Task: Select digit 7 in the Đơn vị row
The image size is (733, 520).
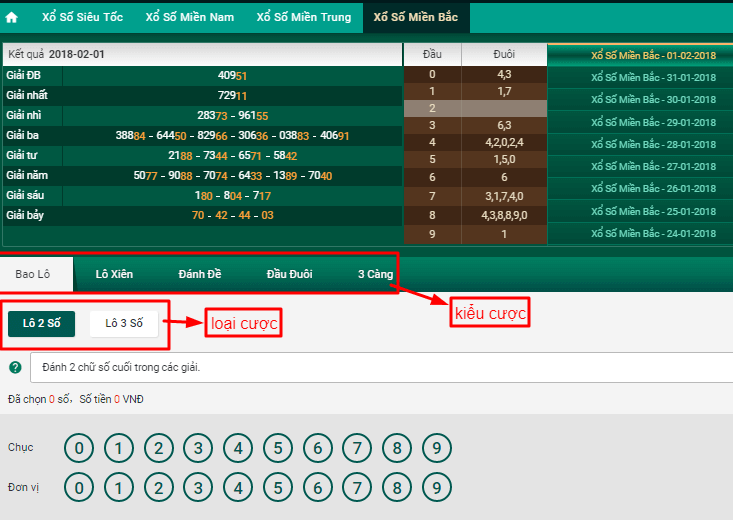Action: point(357,488)
